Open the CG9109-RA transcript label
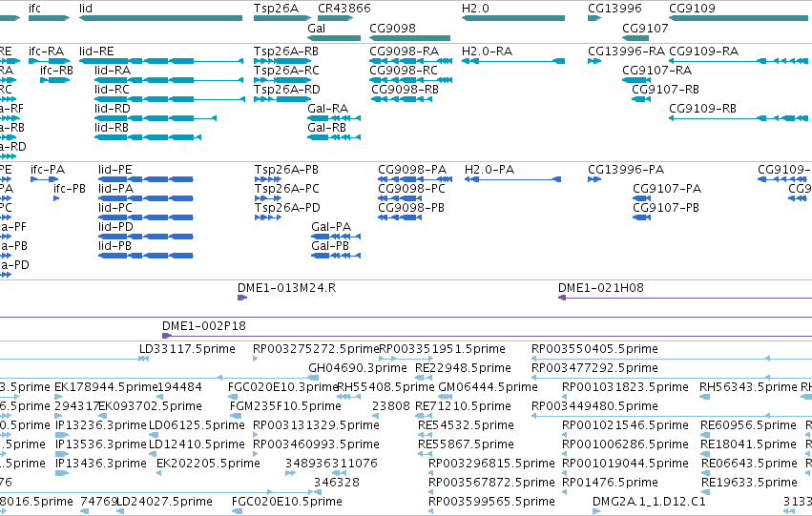The height and width of the screenshot is (516, 812). pos(704,52)
